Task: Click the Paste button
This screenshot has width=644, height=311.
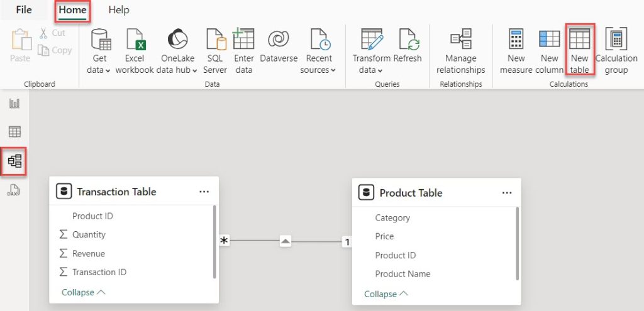Action: 20,45
